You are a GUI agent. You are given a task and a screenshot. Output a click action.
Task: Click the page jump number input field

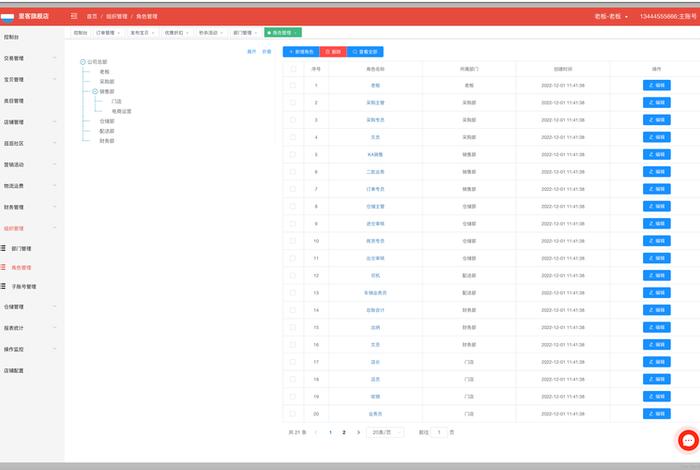440,432
